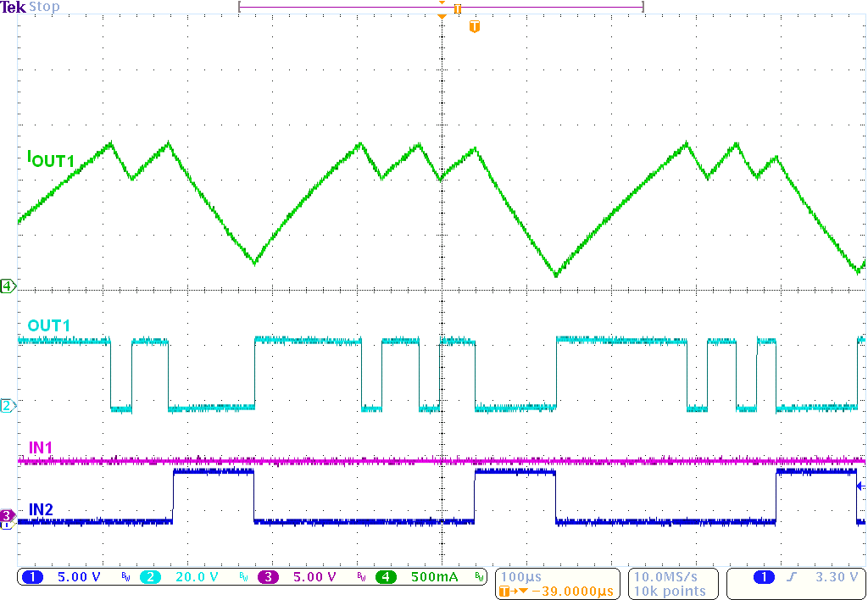Toggle bandwidth limit for Channel 2
The image size is (868, 600).
point(244,577)
